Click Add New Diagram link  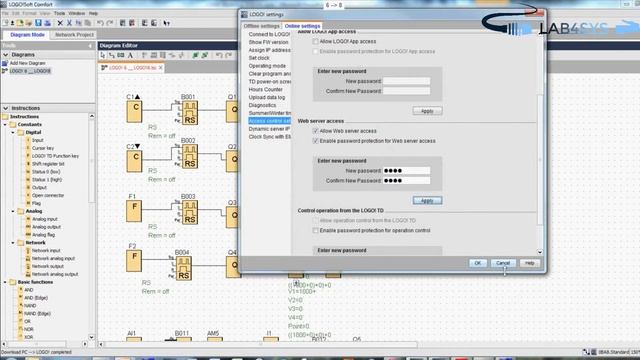tap(27, 63)
